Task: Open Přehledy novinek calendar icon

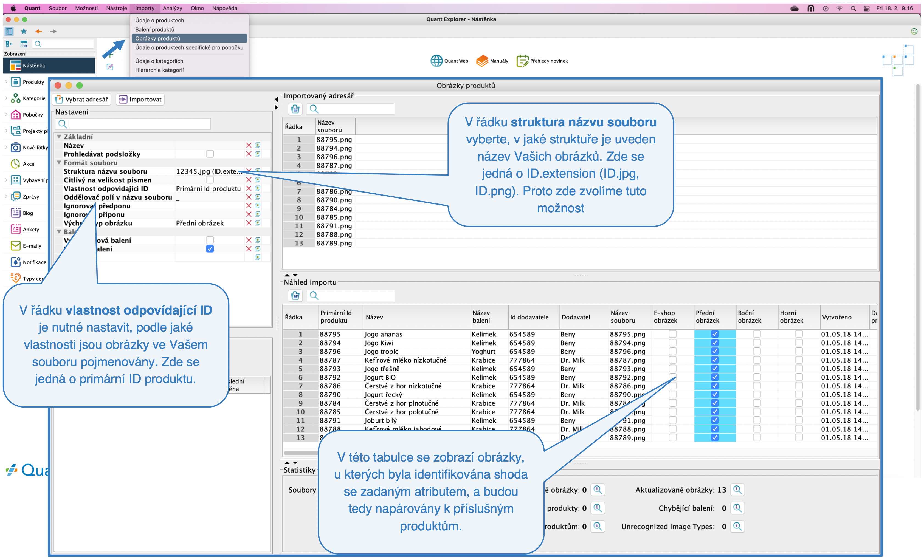Action: [542, 61]
